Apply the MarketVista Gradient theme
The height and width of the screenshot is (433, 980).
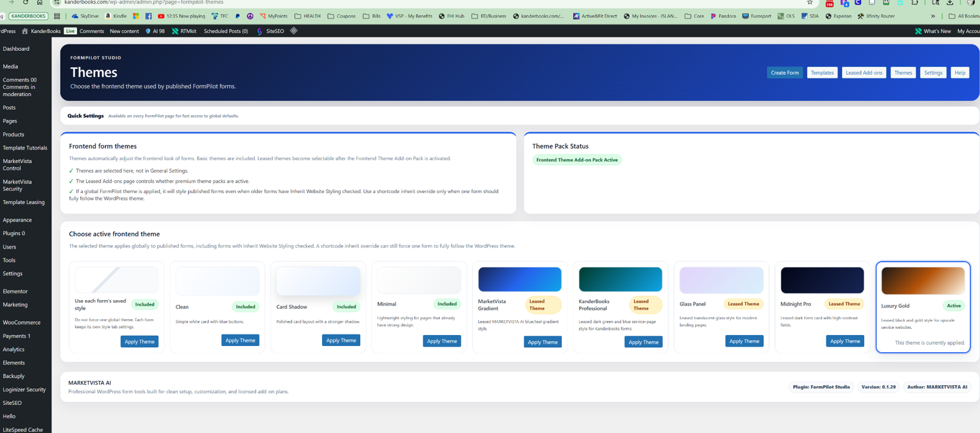(543, 342)
